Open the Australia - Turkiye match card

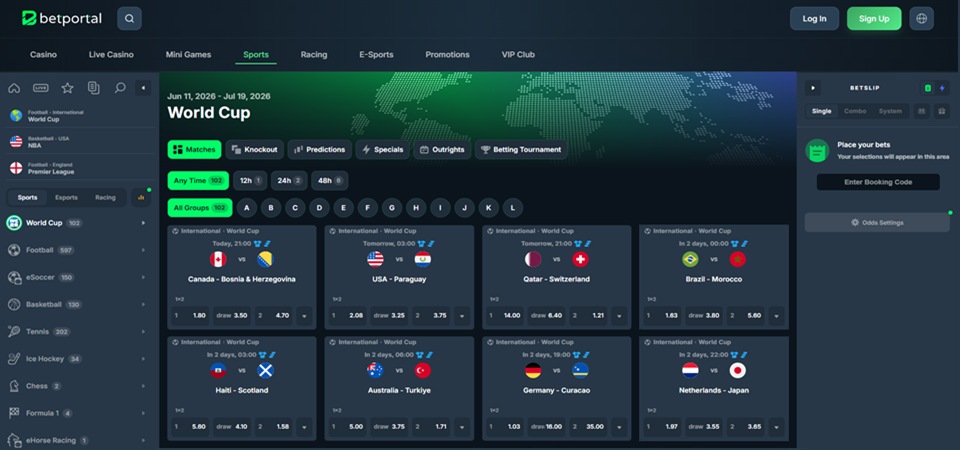(x=399, y=389)
